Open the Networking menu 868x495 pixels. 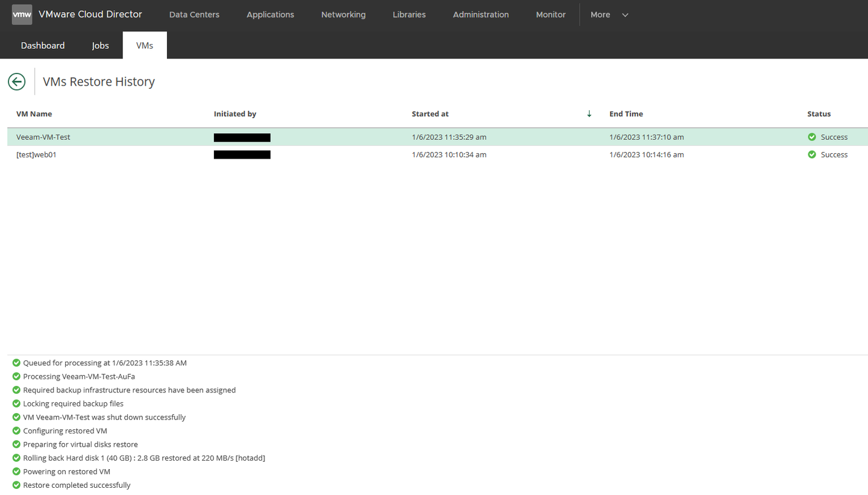(x=343, y=14)
